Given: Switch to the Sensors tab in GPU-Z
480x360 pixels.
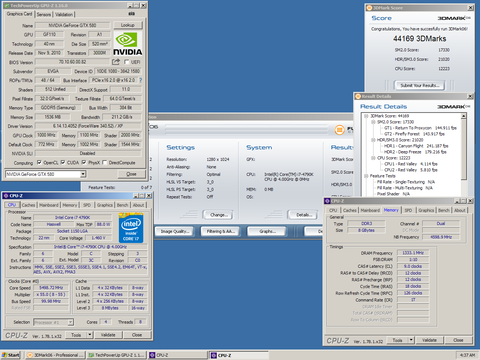Looking at the screenshot, I should [x=44, y=14].
